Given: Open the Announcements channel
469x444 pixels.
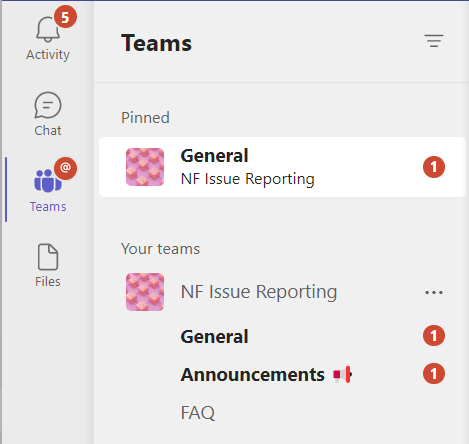Looking at the screenshot, I should [x=252, y=374].
